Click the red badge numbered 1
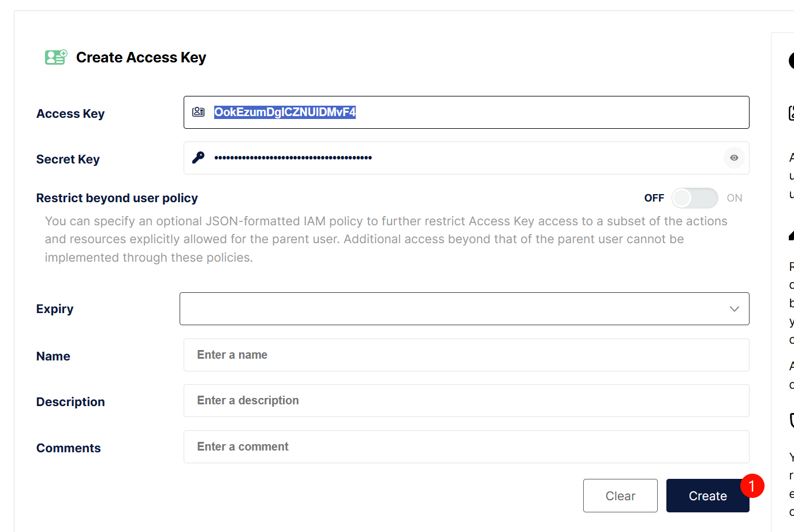 click(752, 486)
